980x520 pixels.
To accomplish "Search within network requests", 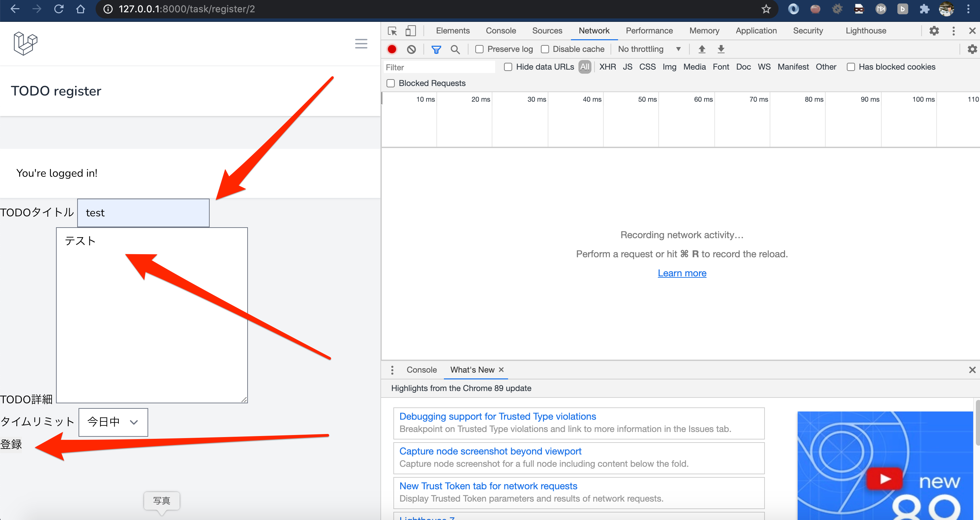I will point(456,49).
